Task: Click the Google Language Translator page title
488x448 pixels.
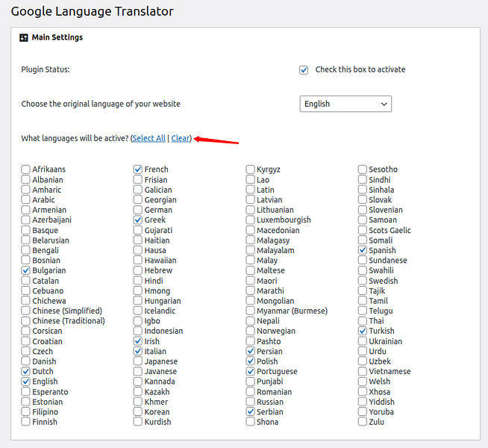Action: pyautogui.click(x=92, y=11)
